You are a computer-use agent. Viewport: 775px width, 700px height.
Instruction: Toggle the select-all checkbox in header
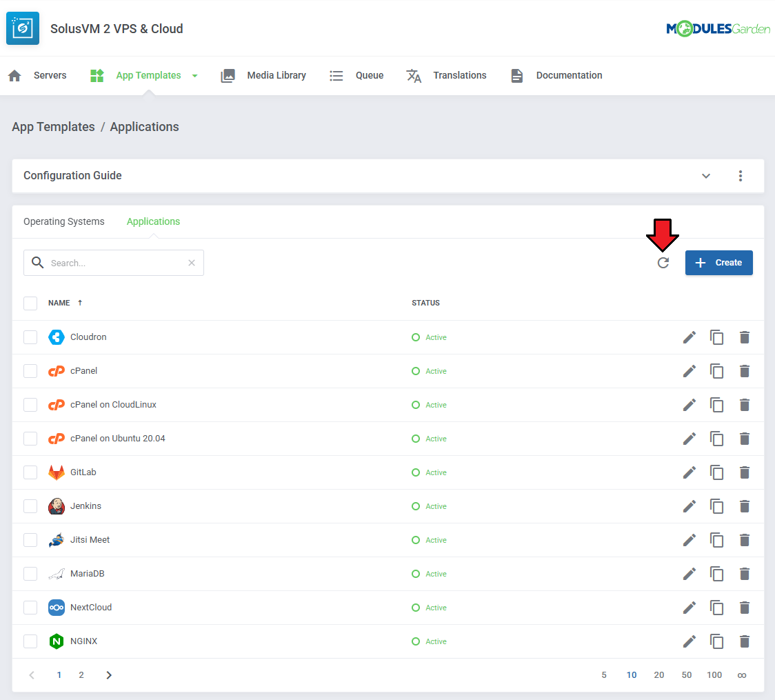point(30,303)
